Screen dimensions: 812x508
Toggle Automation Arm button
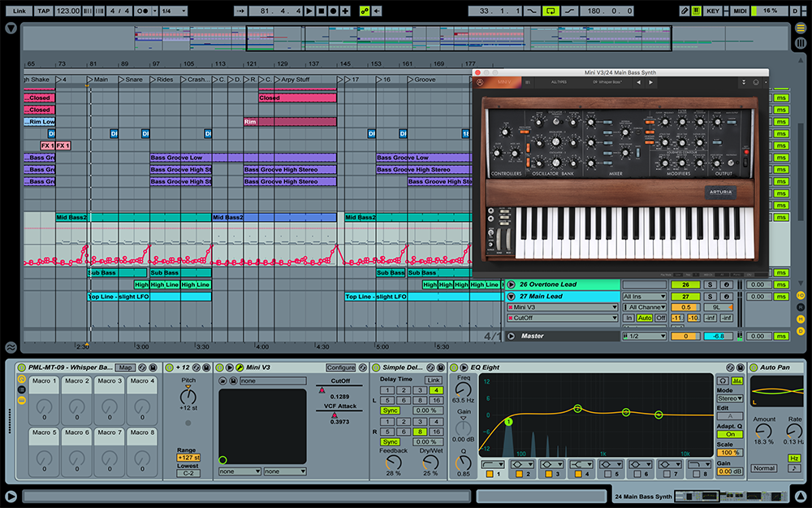pos(364,11)
